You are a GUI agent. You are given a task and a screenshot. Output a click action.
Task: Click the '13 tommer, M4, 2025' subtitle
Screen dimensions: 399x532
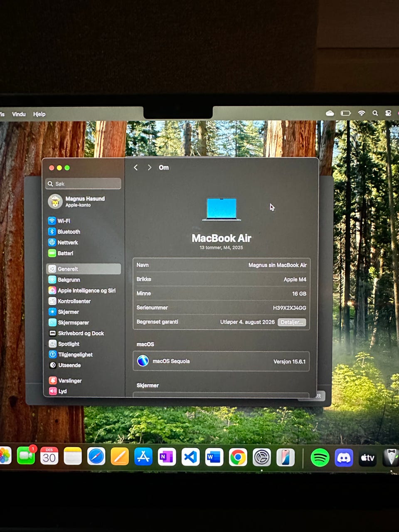tap(221, 248)
